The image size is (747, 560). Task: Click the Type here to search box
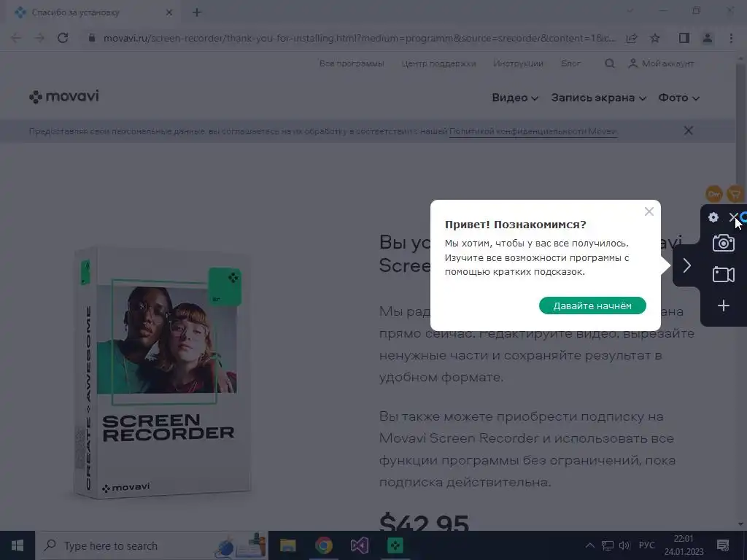pyautogui.click(x=152, y=545)
